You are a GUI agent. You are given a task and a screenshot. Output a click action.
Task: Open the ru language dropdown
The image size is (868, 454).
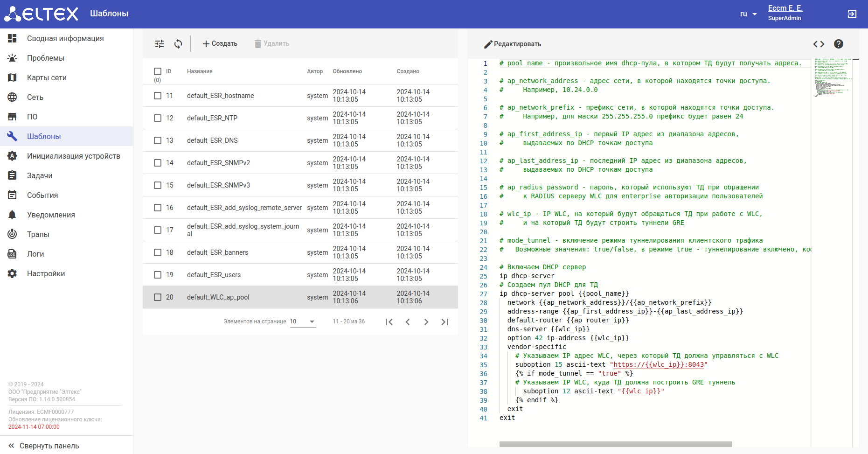748,14
